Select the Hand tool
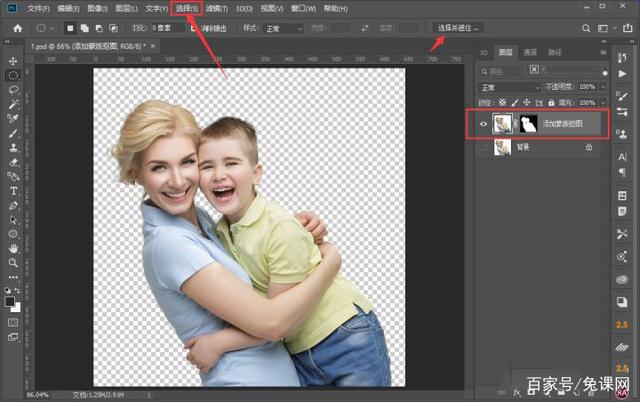 pyautogui.click(x=13, y=248)
